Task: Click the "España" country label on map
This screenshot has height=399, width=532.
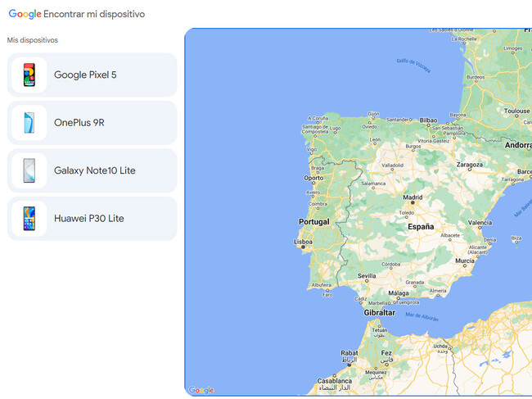Action: tap(421, 226)
